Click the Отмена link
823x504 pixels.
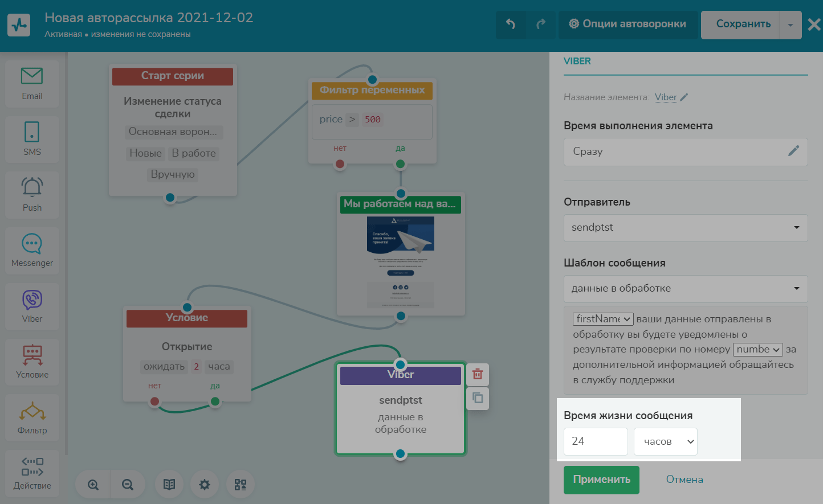(x=684, y=480)
